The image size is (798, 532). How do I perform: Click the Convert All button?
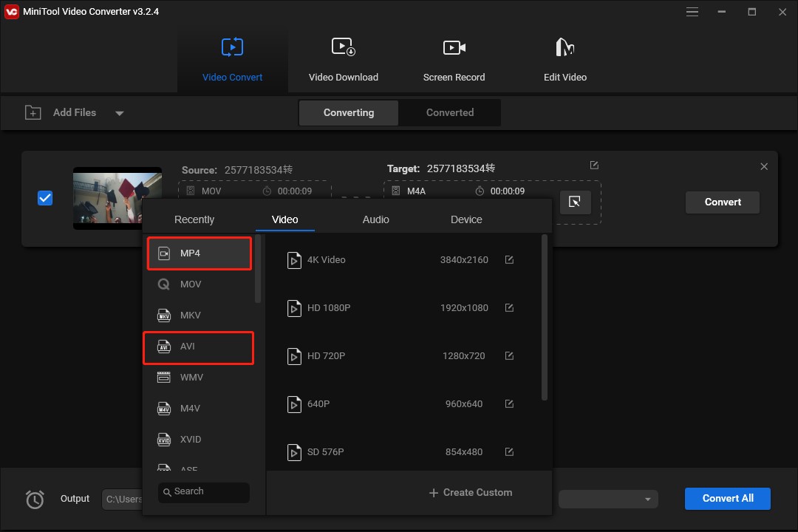pyautogui.click(x=727, y=499)
